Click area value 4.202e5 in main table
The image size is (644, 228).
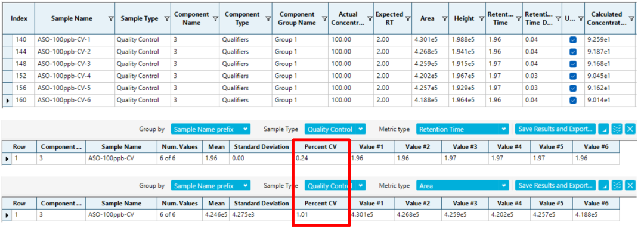coord(429,76)
